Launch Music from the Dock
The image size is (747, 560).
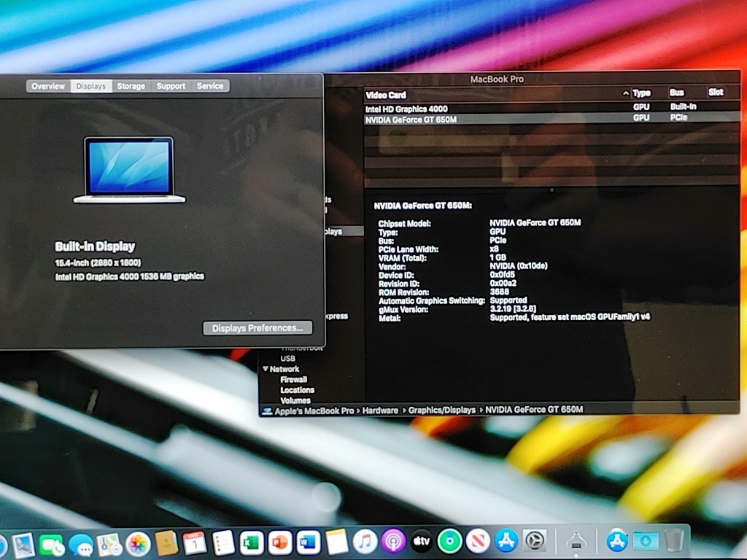pos(365,542)
